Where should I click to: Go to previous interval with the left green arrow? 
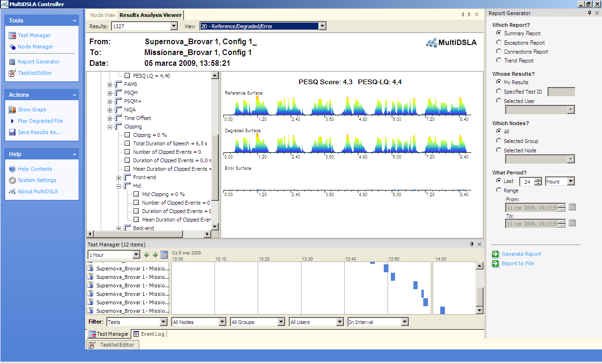point(147,255)
